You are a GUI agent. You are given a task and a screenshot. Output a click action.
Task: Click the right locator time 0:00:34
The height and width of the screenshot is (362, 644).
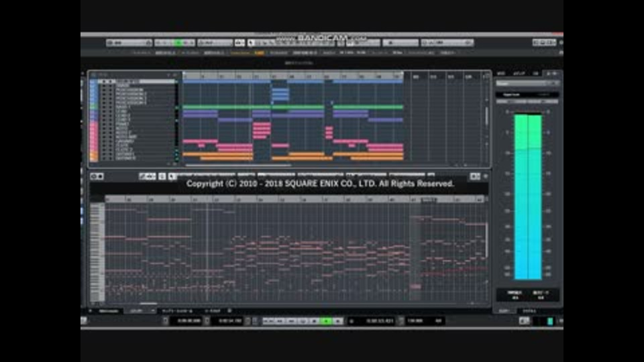point(230,321)
